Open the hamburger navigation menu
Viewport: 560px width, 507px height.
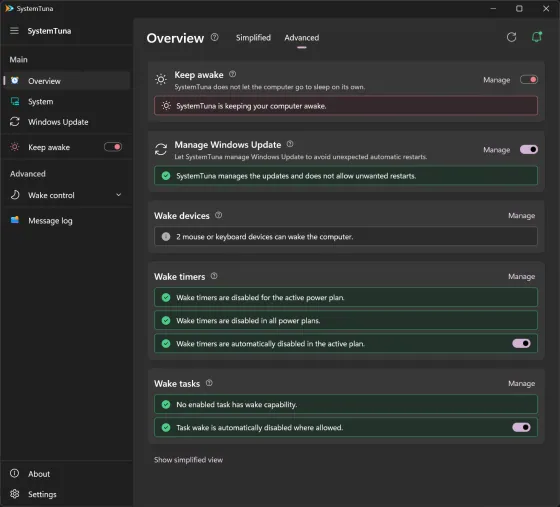pyautogui.click(x=14, y=31)
